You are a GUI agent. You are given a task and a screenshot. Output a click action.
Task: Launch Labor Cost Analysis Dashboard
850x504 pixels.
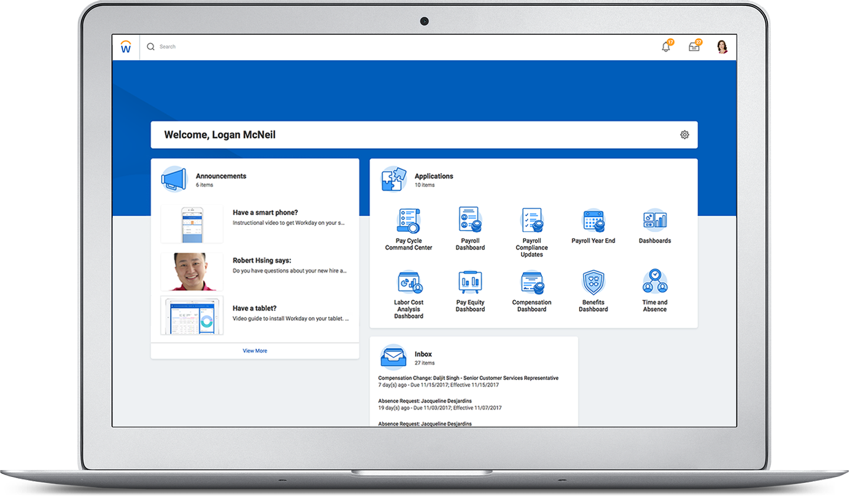coord(408,283)
